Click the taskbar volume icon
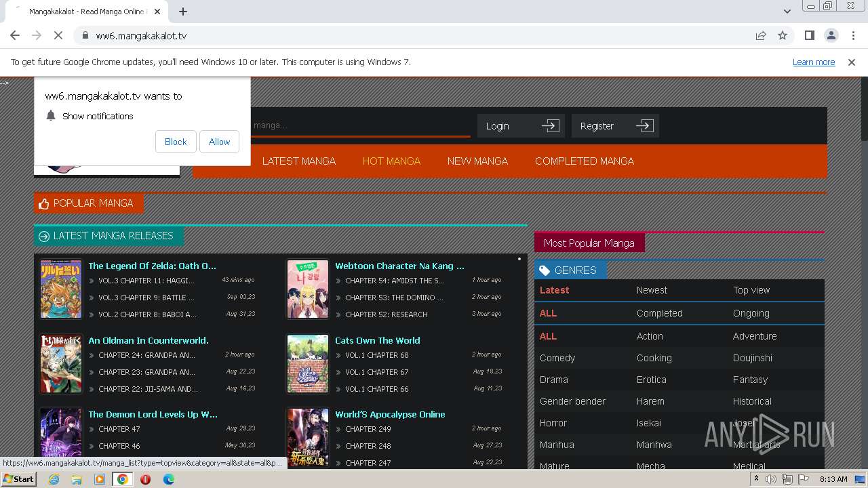The width and height of the screenshot is (868, 488). (771, 479)
